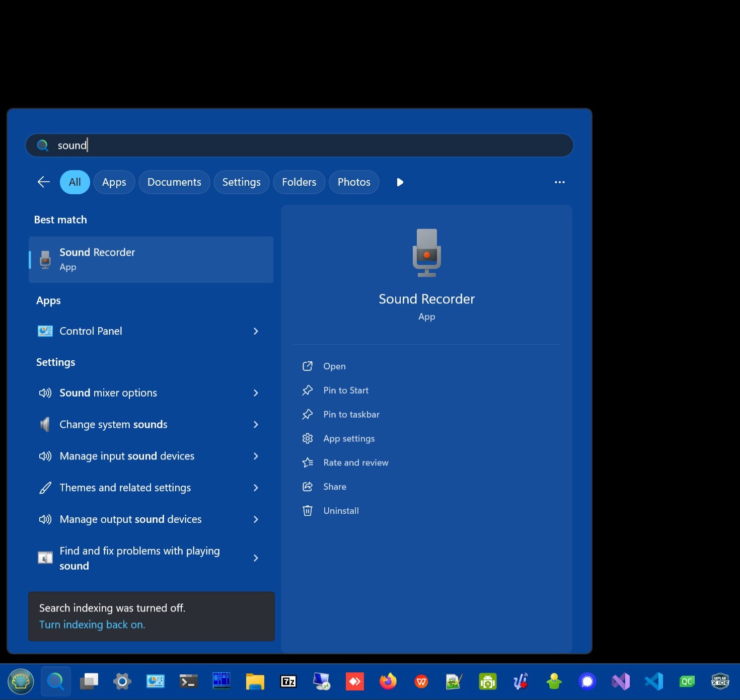The image size is (740, 700).
Task: Open the green notepad editor in taskbar
Action: [455, 682]
